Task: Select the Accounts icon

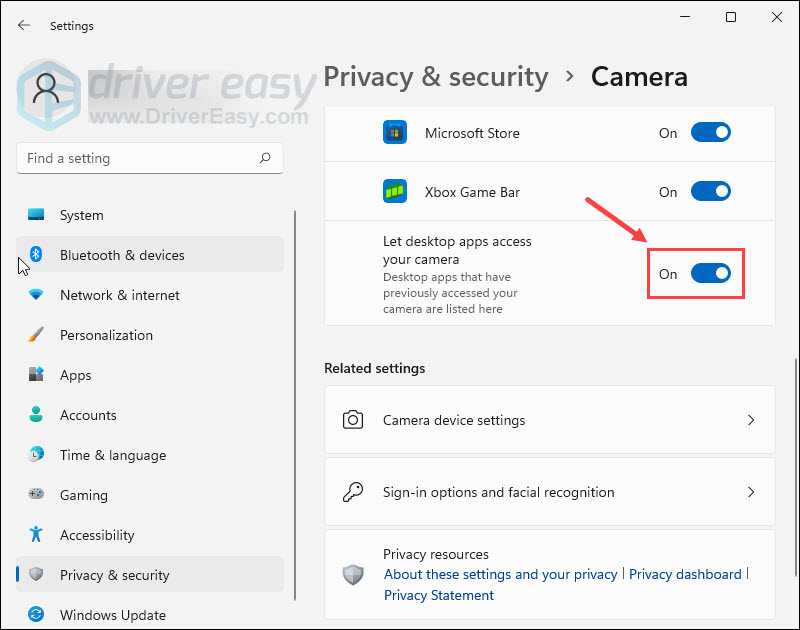Action: click(35, 415)
